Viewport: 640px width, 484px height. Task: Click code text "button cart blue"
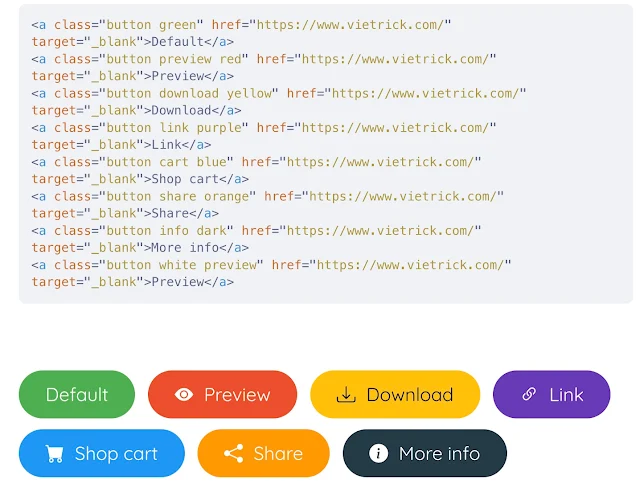point(166,162)
